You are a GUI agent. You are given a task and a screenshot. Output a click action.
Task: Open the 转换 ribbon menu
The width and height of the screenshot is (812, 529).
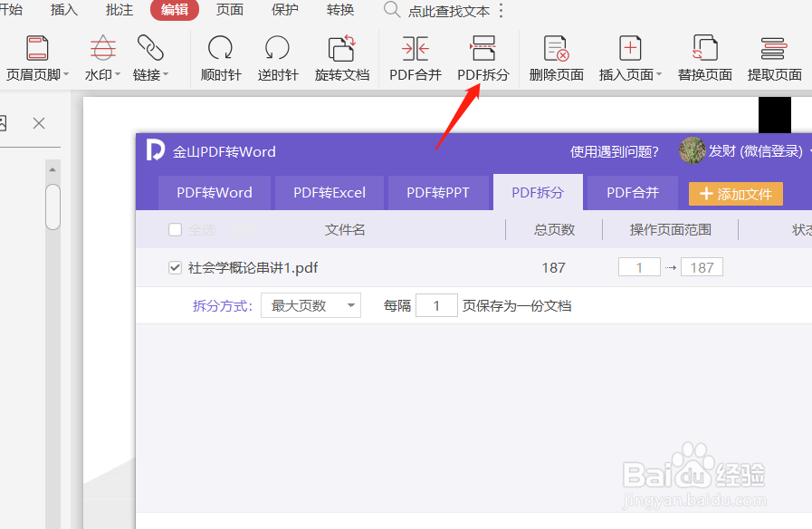[x=339, y=11]
